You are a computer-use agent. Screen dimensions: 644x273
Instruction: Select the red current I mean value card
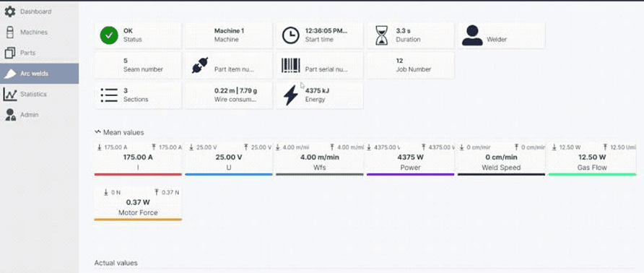click(x=138, y=158)
